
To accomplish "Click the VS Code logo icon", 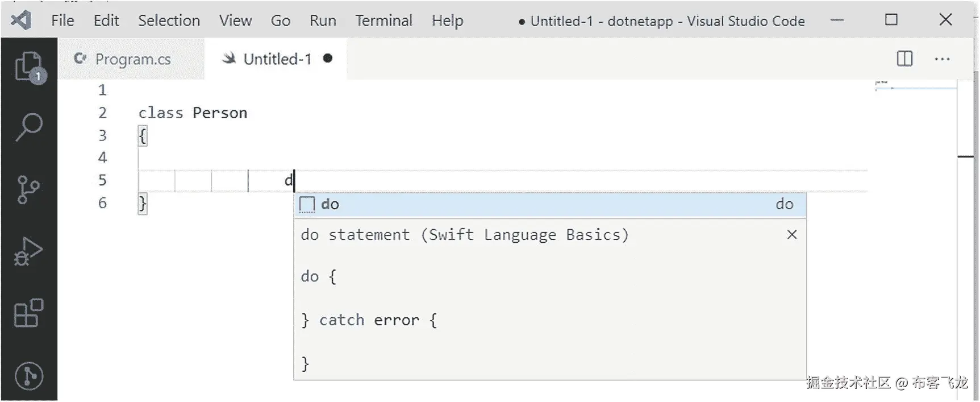I will click(22, 20).
